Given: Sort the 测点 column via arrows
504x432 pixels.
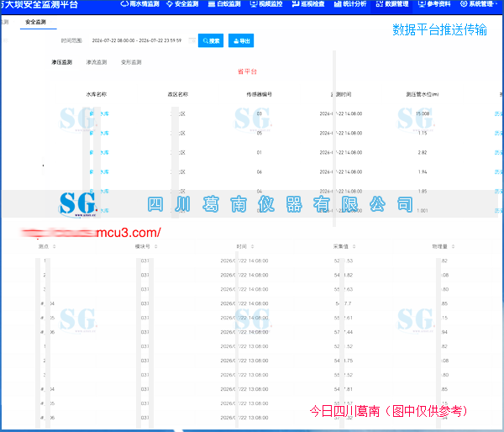Looking at the screenshot, I should point(55,246).
